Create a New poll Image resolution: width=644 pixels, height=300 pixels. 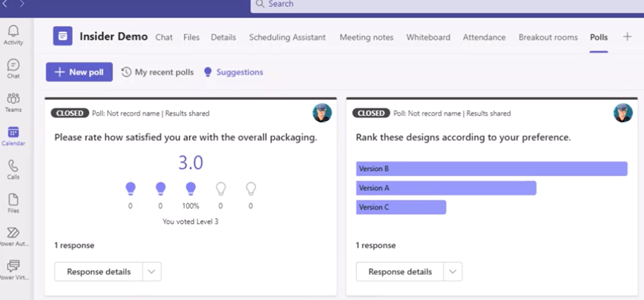(x=79, y=72)
